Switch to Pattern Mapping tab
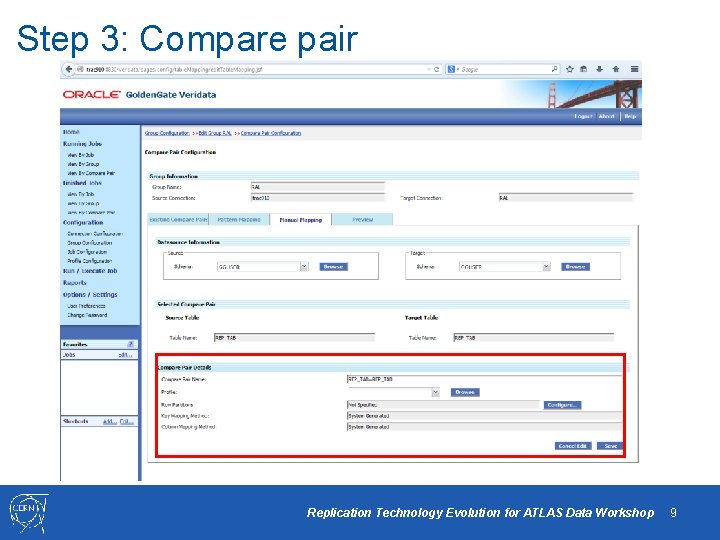 pos(239,219)
